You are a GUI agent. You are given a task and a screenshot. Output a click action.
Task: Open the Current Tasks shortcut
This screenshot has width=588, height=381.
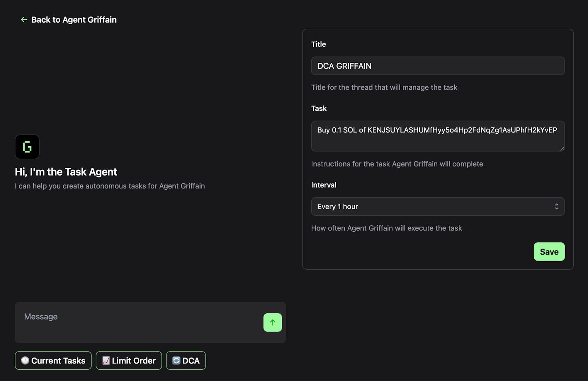[x=53, y=361]
